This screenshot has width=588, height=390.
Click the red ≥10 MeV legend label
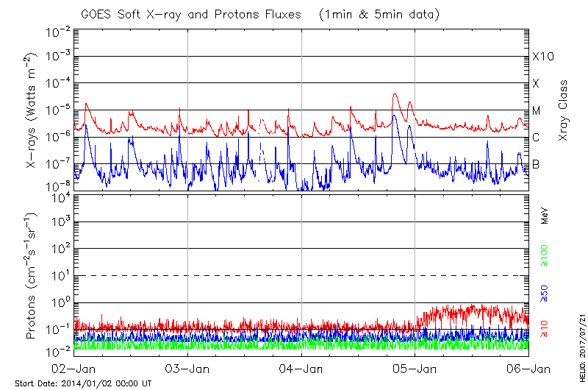coord(545,328)
